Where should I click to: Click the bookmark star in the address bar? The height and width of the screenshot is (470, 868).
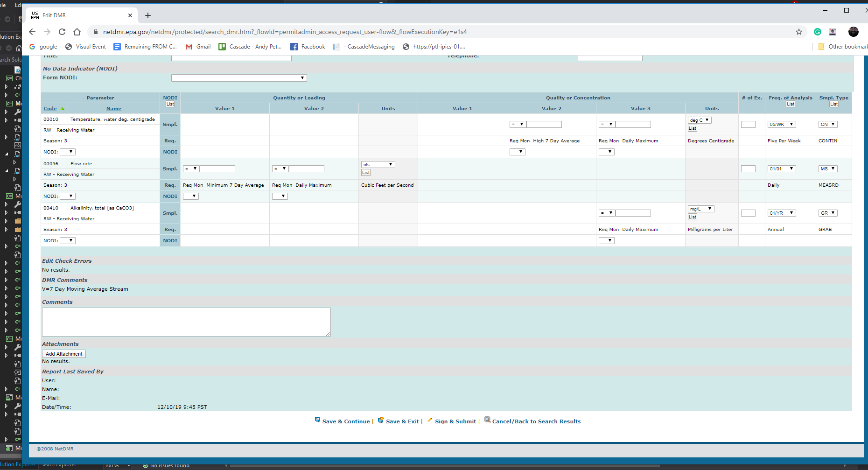coord(799,32)
